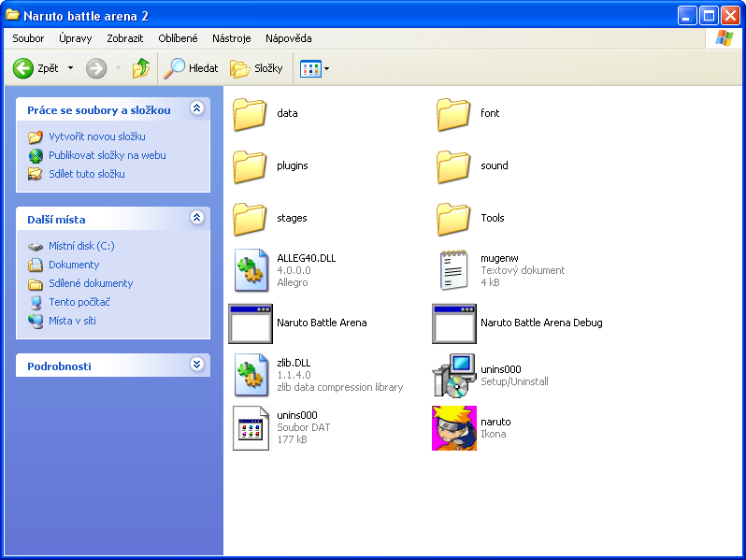
Task: Open the Forward history dropdown arrow
Action: point(118,68)
